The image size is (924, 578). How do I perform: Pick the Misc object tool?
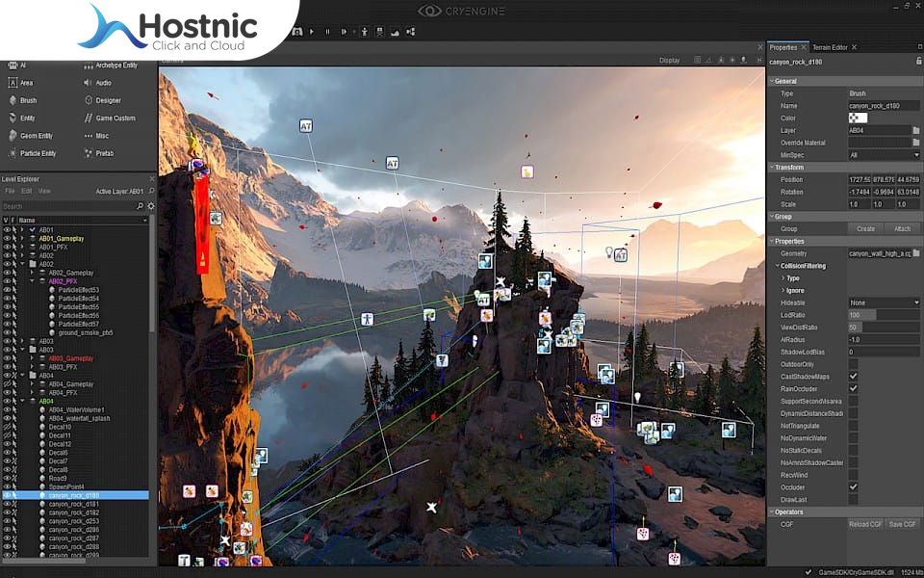pos(96,136)
